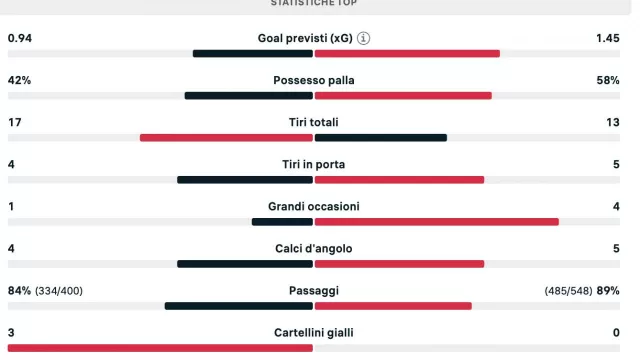The image size is (640, 360).
Task: Click the (485/548) 89% passing value
Action: click(x=582, y=291)
